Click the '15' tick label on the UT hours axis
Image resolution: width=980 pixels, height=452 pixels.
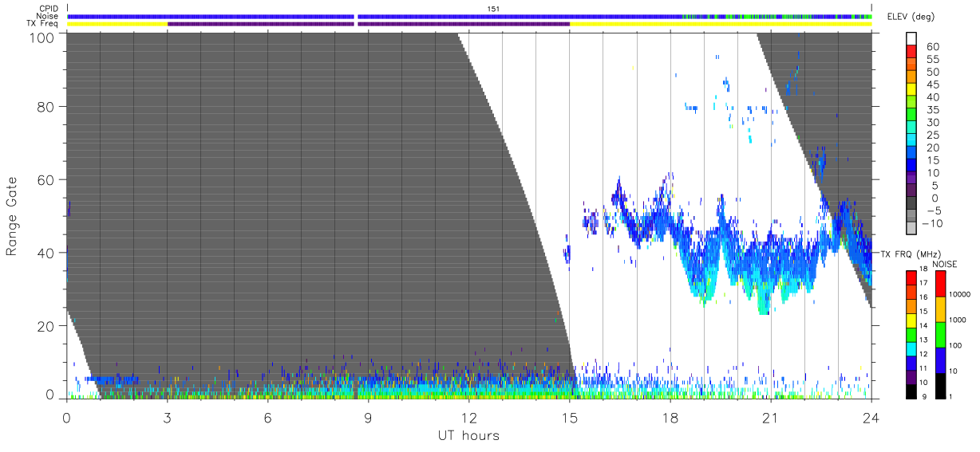pos(569,416)
